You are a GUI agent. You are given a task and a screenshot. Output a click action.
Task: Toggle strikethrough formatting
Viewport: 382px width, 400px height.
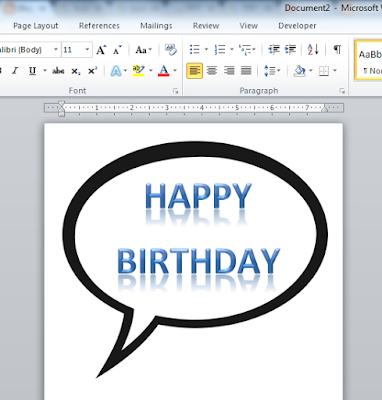(58, 71)
